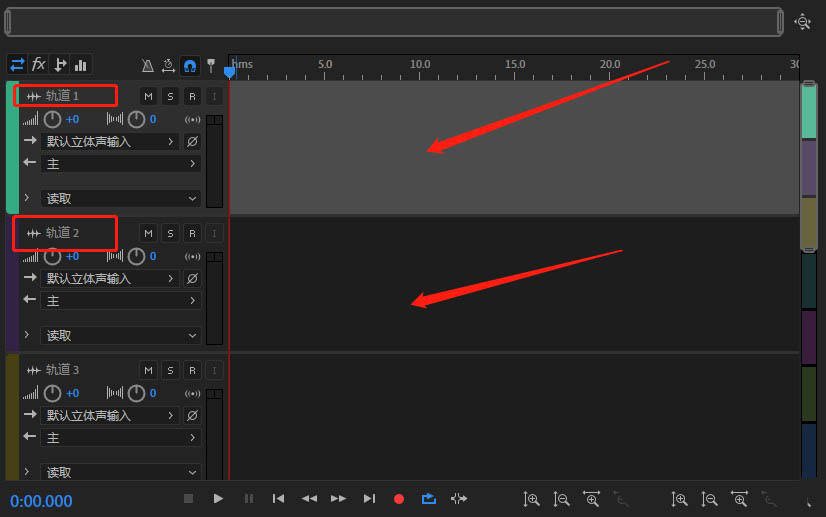Select the 轨道 1 track name

coord(62,96)
